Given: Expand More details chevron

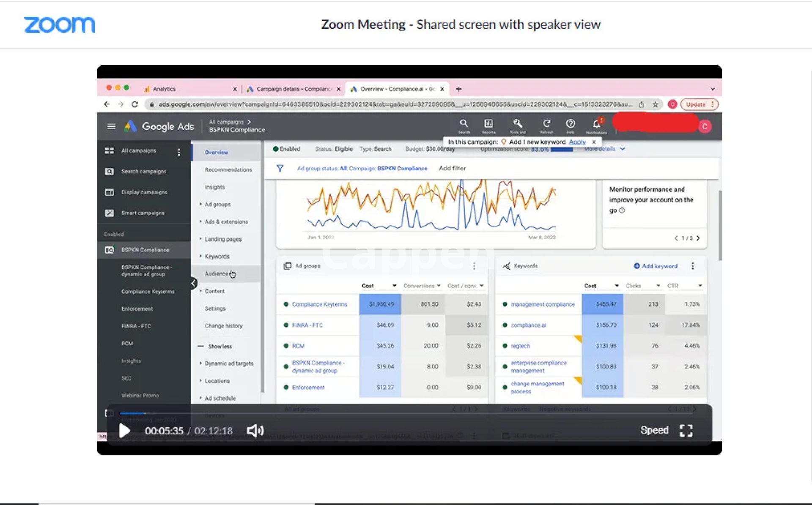Looking at the screenshot, I should point(622,149).
